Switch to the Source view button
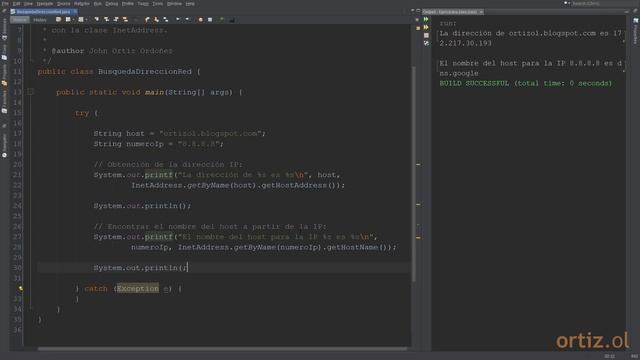The image size is (640, 360). 20,20
